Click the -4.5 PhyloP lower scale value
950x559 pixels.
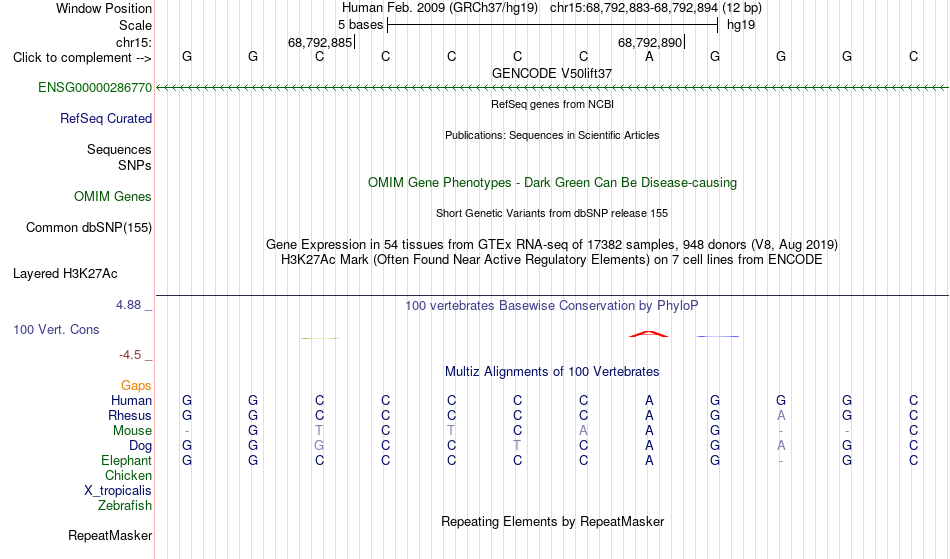[x=130, y=355]
